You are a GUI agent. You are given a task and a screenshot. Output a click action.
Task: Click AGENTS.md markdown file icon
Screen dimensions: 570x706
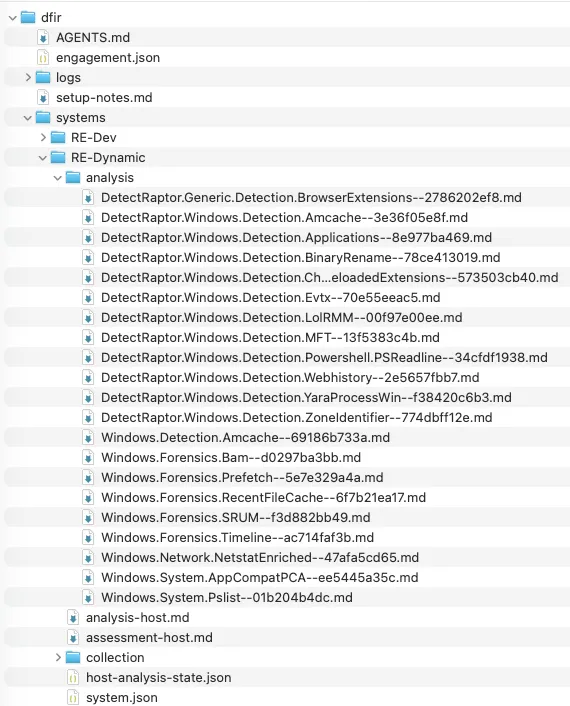(x=43, y=37)
